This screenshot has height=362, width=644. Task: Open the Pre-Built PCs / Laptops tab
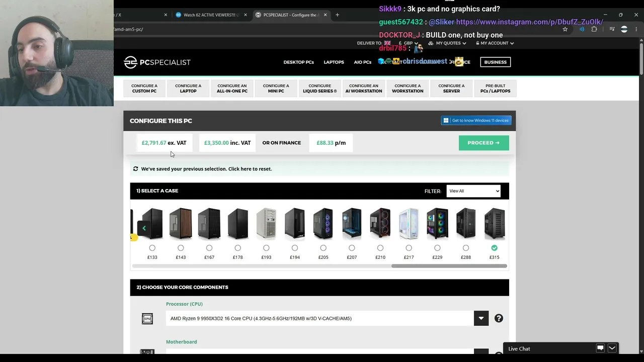coord(495,88)
